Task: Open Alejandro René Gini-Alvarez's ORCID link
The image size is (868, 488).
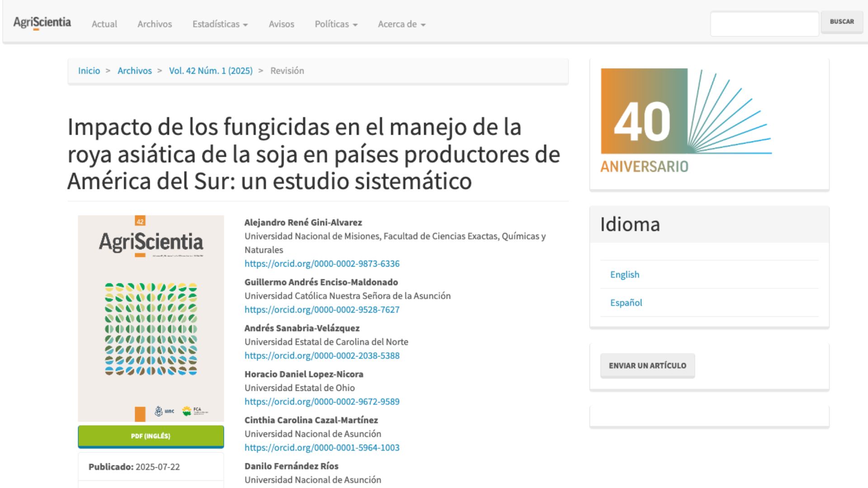Action: point(322,263)
